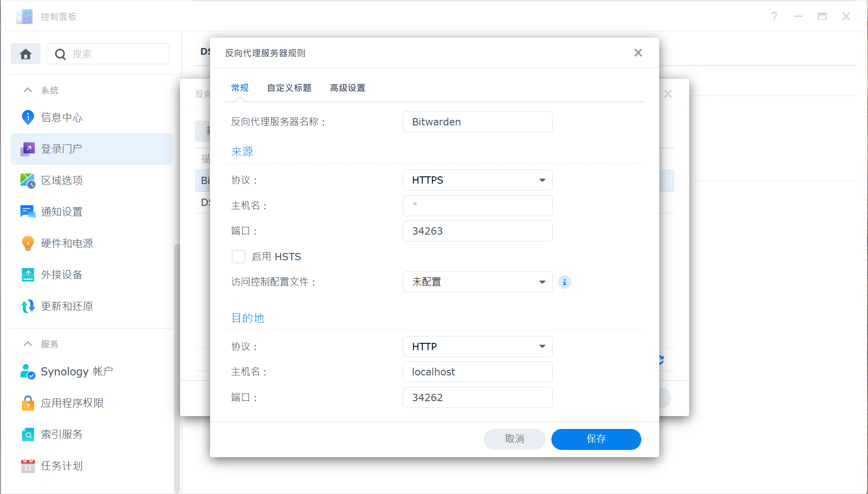
Task: Open Update and Restore (更新和还原) icon
Action: [28, 306]
